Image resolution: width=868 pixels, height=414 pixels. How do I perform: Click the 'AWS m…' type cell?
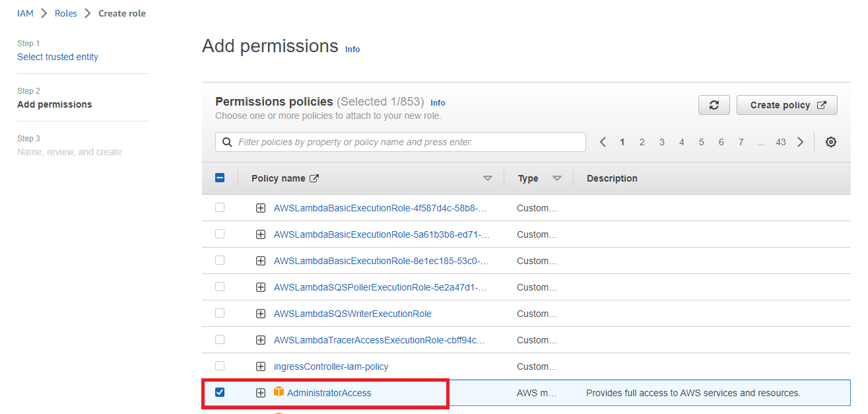(x=537, y=393)
